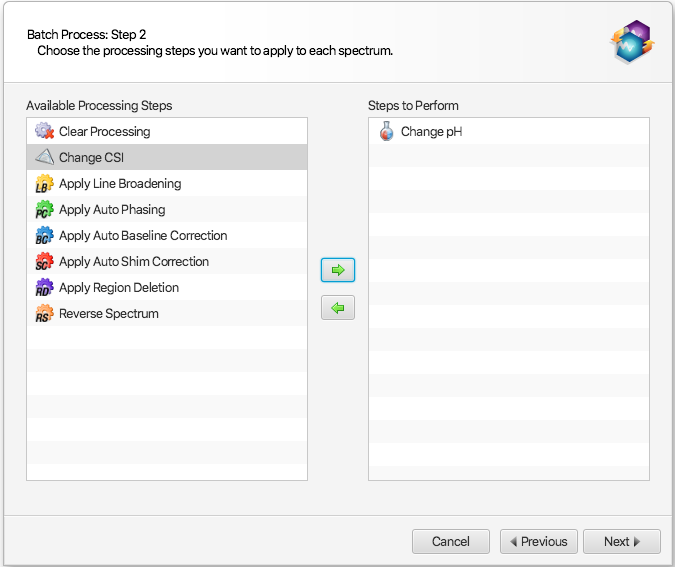Go back with the Previous button
The width and height of the screenshot is (675, 567).
(538, 541)
